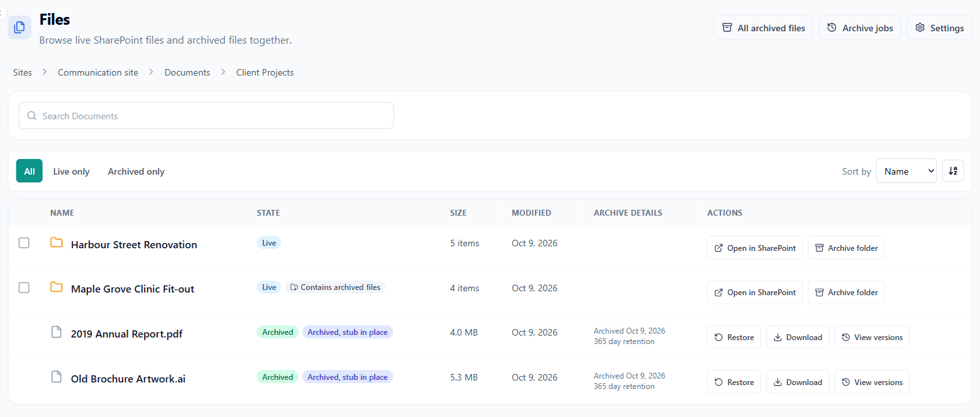Click the STATE column header
The image size is (980, 417).
pos(268,213)
